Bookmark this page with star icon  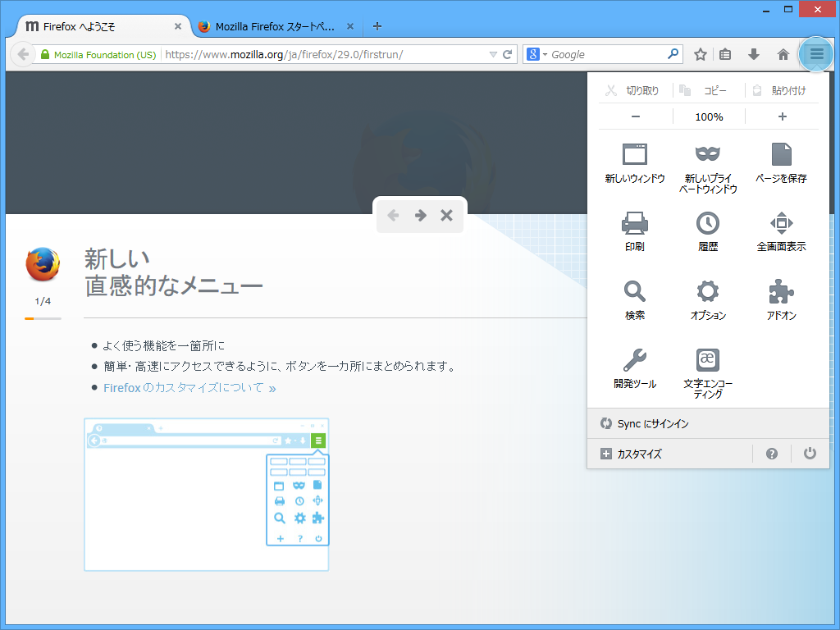click(701, 54)
